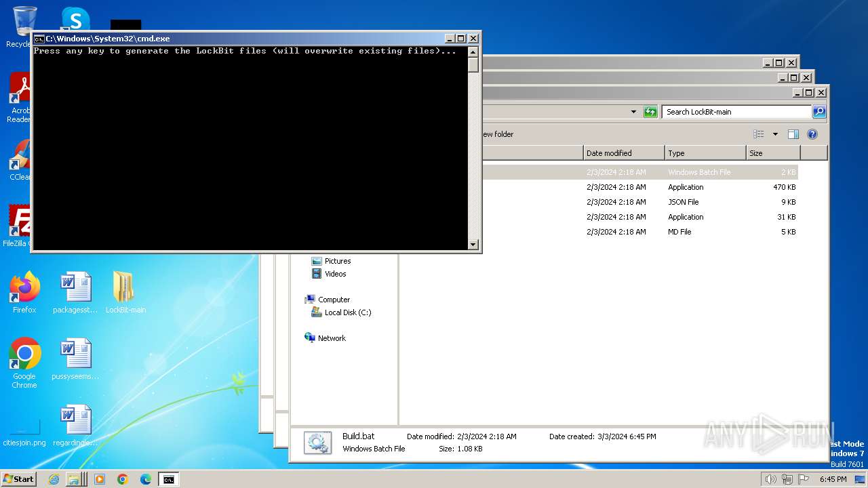Sort files by Date modified column
868x488 pixels.
click(x=624, y=153)
